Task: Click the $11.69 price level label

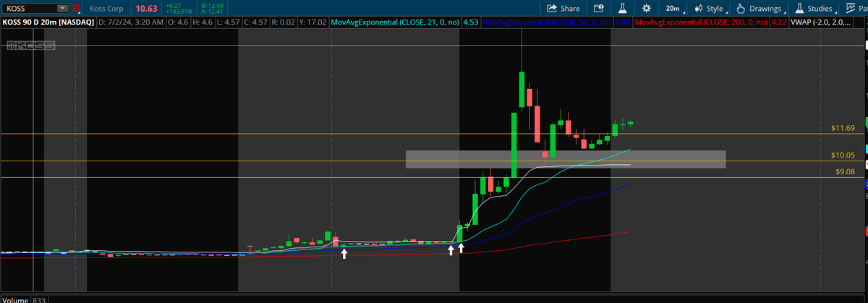Action: click(843, 128)
